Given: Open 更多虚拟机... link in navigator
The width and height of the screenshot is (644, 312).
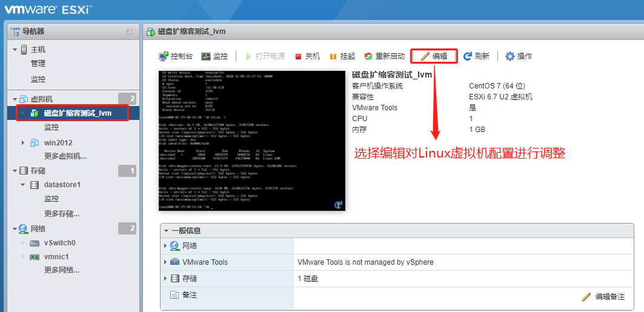Looking at the screenshot, I should [65, 156].
